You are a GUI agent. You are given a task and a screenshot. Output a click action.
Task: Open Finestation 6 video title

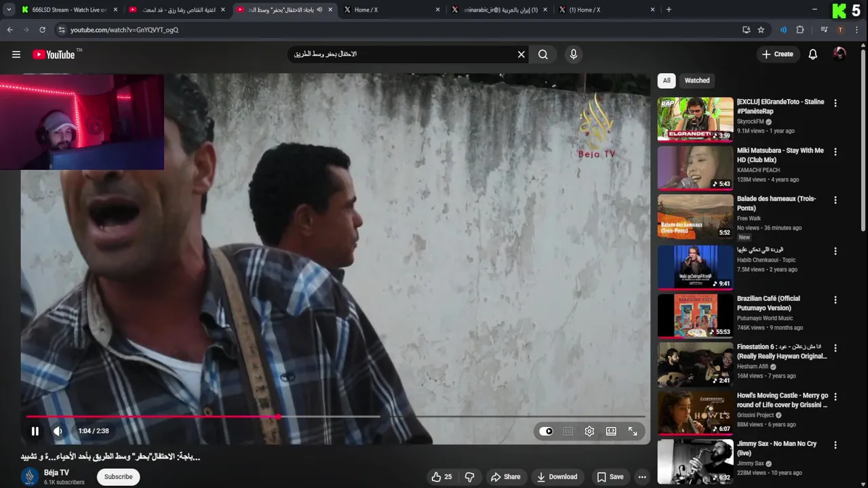point(783,351)
